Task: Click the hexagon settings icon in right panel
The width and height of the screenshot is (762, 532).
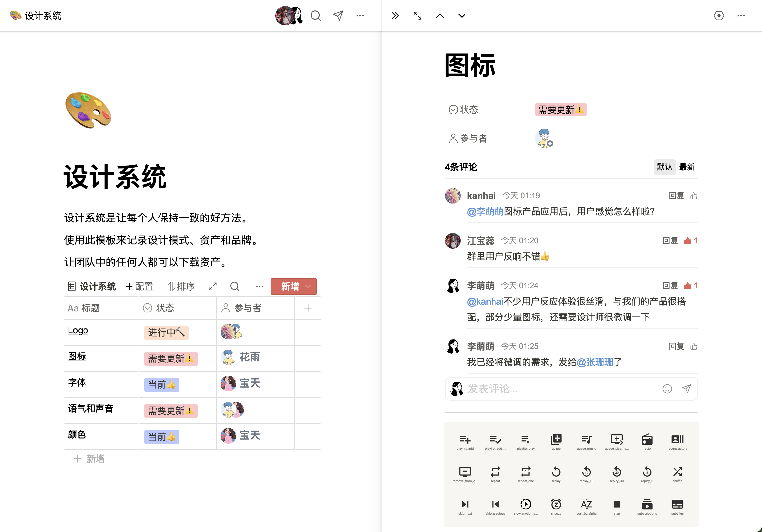Action: point(719,16)
